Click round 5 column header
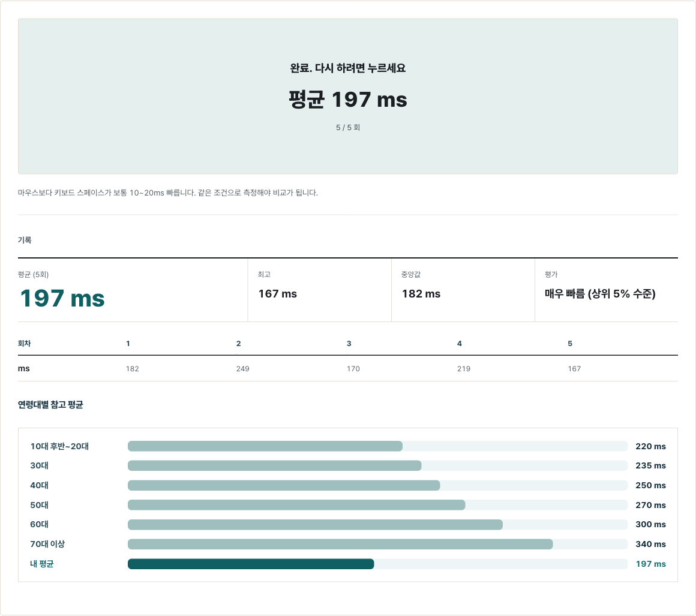696x616 pixels. 570,344
